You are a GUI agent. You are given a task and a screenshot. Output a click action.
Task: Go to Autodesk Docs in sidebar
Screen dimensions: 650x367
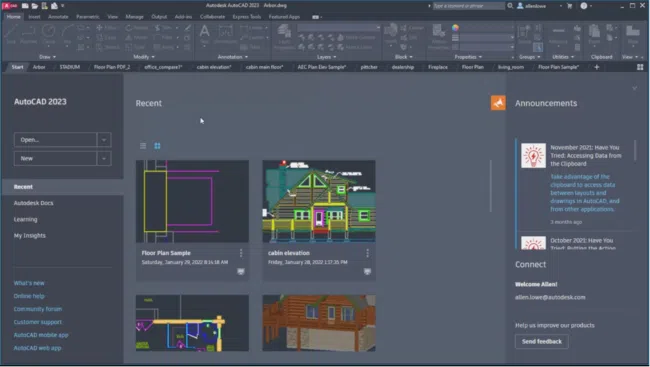coord(34,203)
